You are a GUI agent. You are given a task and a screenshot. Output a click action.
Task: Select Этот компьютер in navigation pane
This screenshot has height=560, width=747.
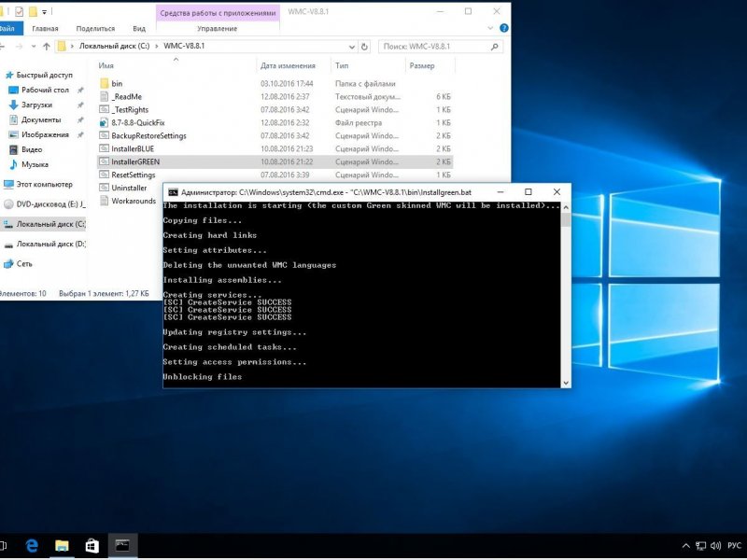[x=44, y=184]
